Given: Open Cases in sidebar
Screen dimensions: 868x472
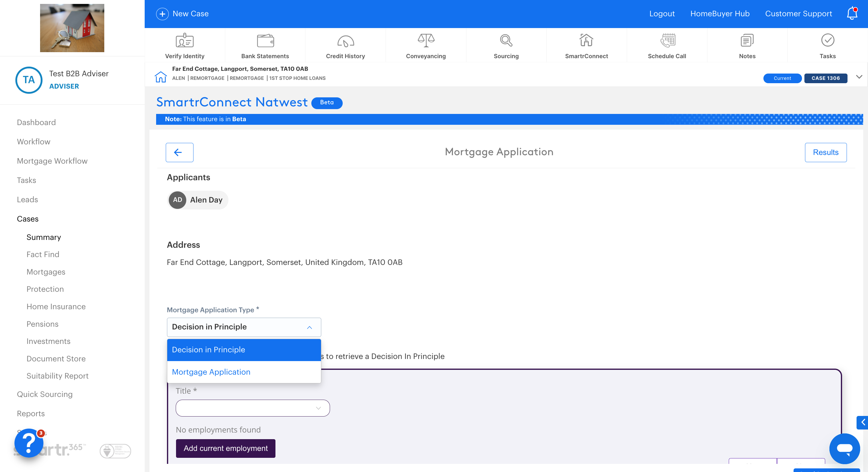Looking at the screenshot, I should pyautogui.click(x=28, y=219).
